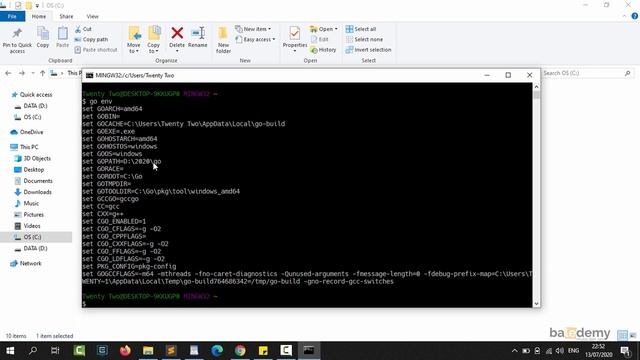Select Desktop in navigation pane
This screenshot has width=640, height=360.
[x=29, y=170]
